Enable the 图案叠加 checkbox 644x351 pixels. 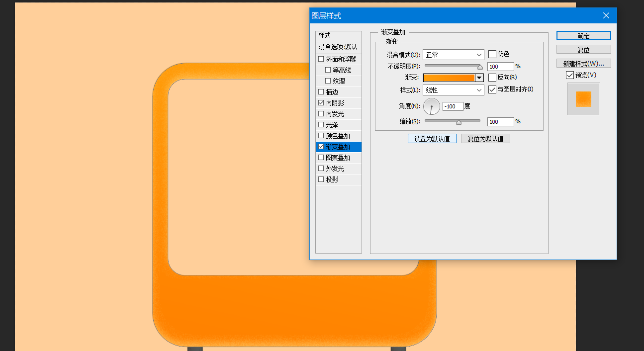[321, 158]
